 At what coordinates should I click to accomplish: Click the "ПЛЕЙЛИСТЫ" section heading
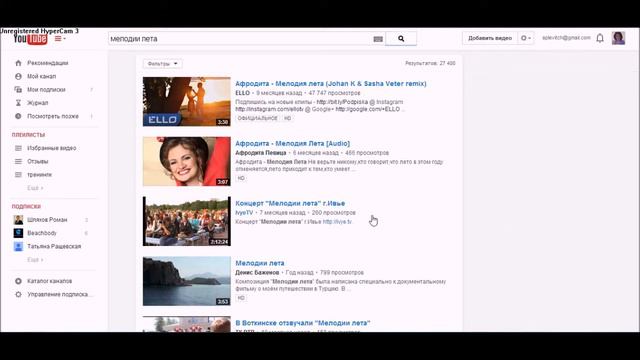(28, 135)
